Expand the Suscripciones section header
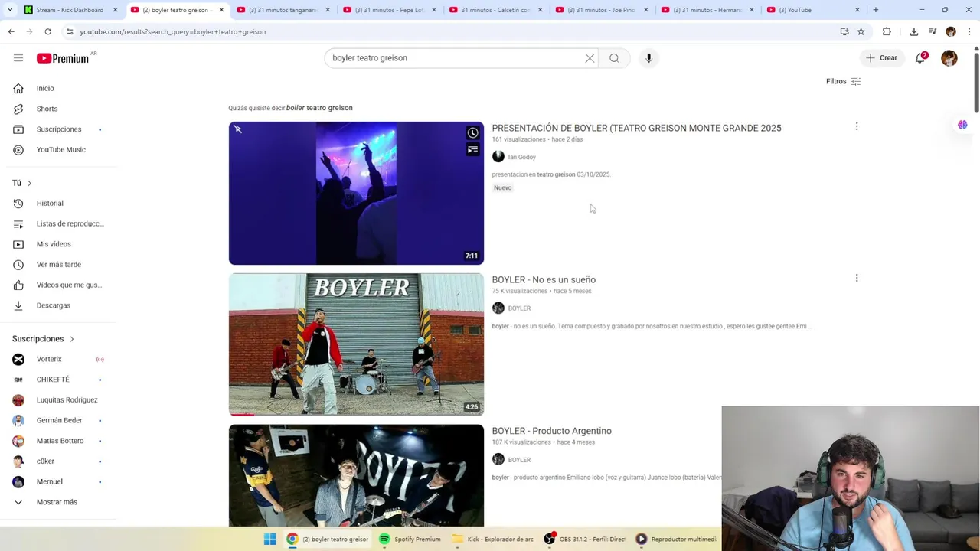This screenshot has height=551, width=980. (44, 338)
